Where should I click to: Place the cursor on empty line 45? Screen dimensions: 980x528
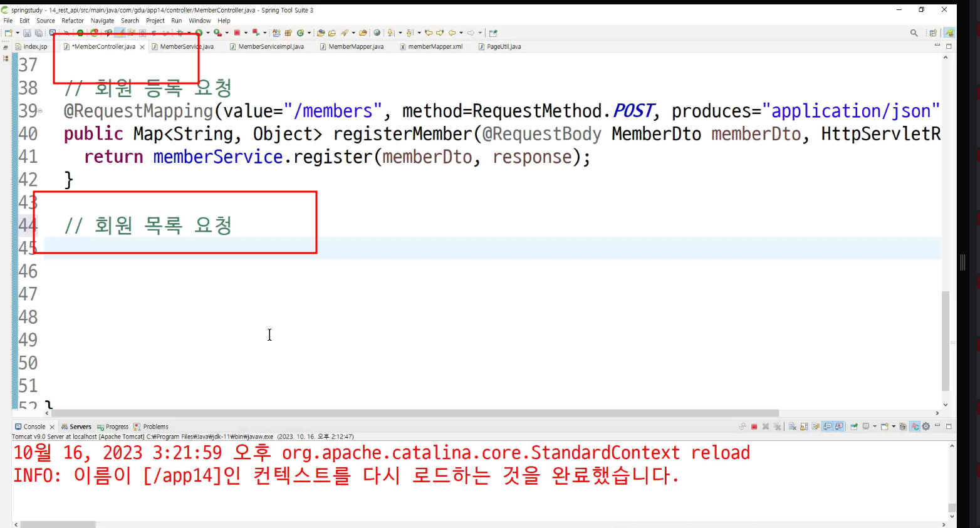(492, 248)
